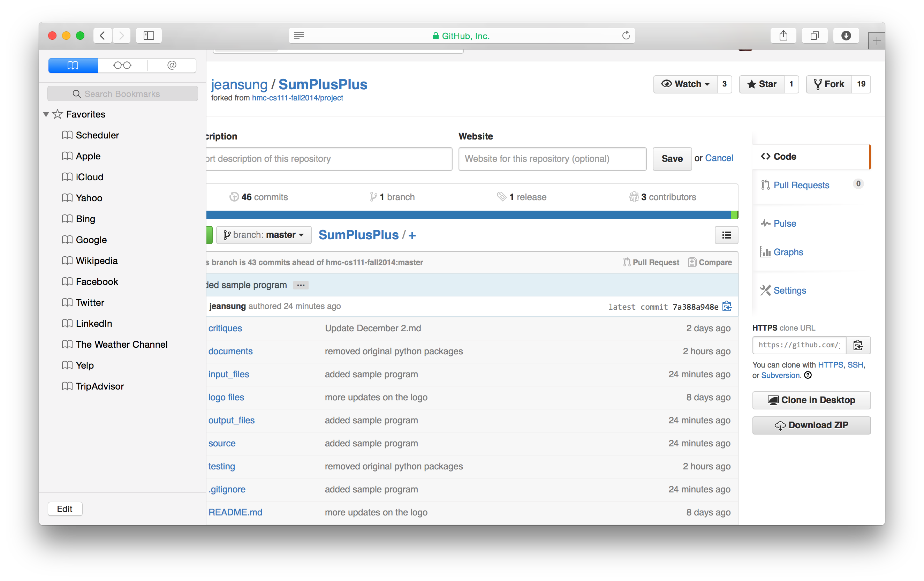Open The Weather Channel bookmark
Viewport: 924px width, 581px height.
pyautogui.click(x=121, y=344)
